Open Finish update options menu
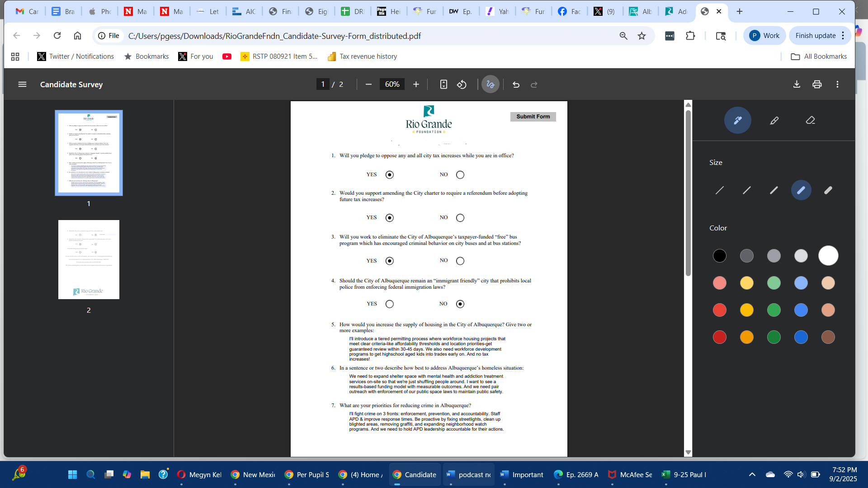The width and height of the screenshot is (868, 488). coord(843,36)
